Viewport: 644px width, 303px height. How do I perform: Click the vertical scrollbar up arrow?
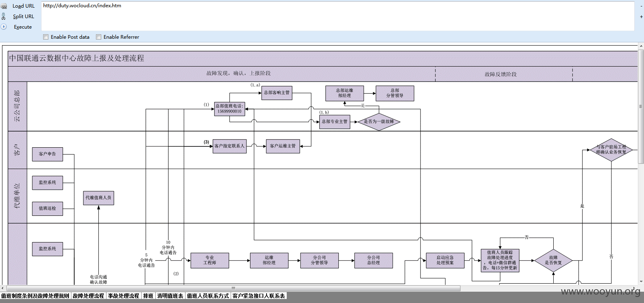click(641, 46)
